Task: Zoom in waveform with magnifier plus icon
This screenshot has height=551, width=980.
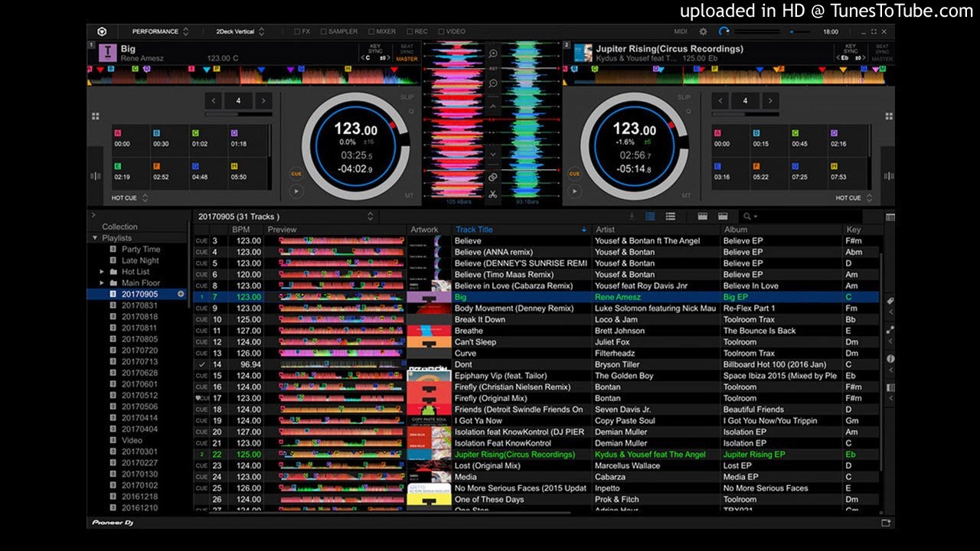Action: [493, 53]
